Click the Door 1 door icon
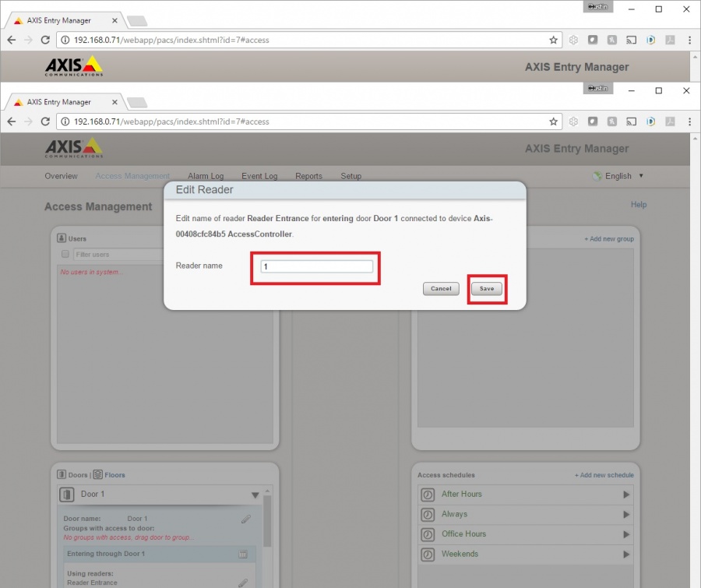701x588 pixels. click(67, 495)
